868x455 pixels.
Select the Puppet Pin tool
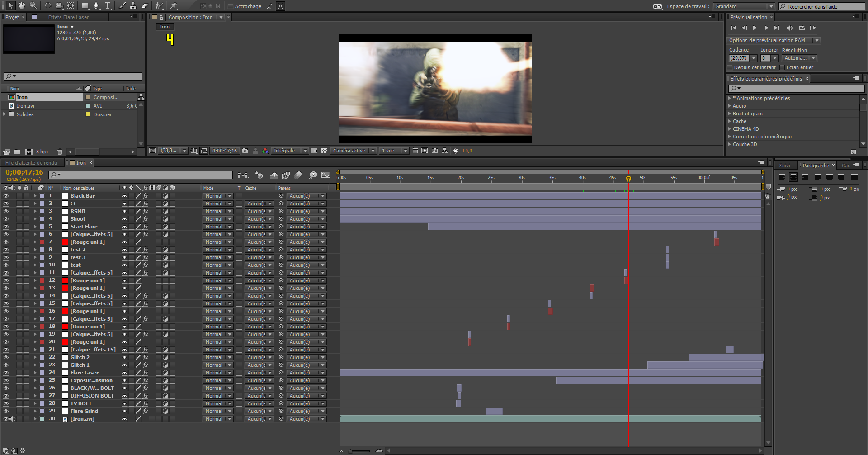(174, 6)
